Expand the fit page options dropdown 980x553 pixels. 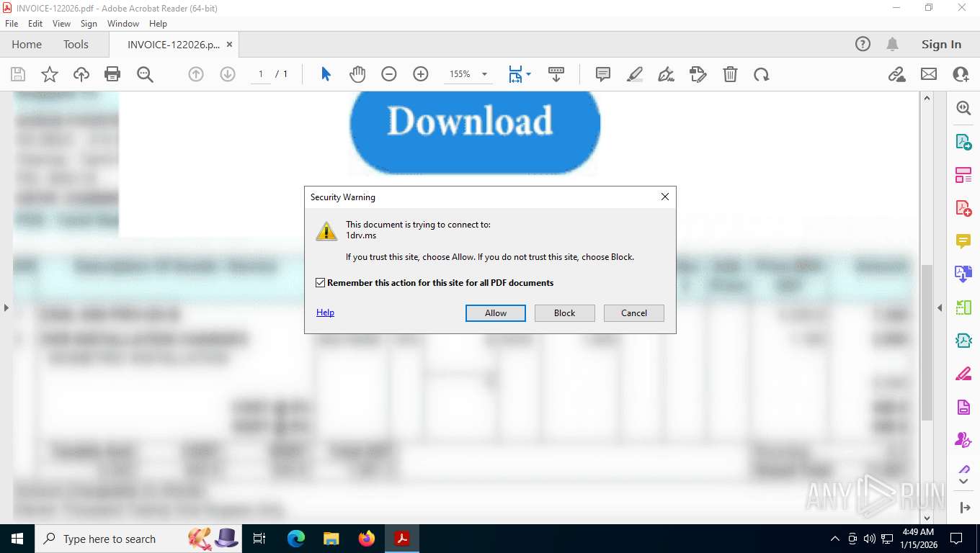click(x=528, y=74)
